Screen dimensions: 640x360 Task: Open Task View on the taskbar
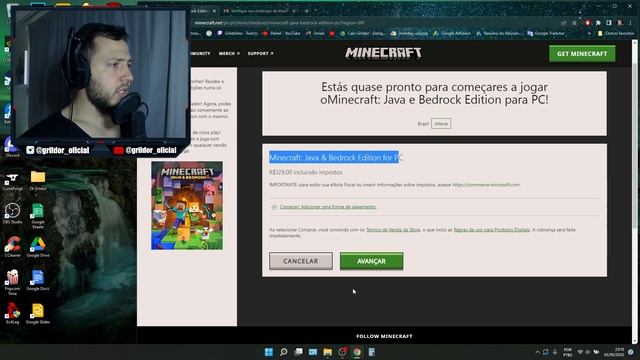(298, 352)
